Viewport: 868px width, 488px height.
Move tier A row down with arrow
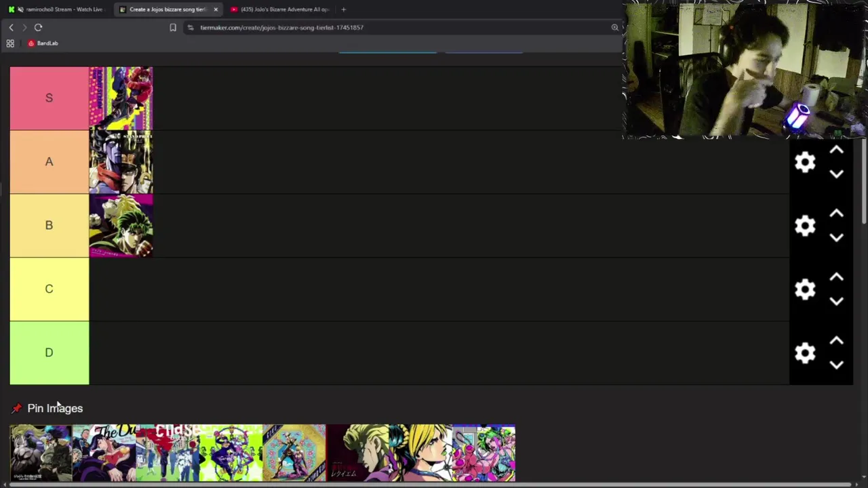point(836,174)
